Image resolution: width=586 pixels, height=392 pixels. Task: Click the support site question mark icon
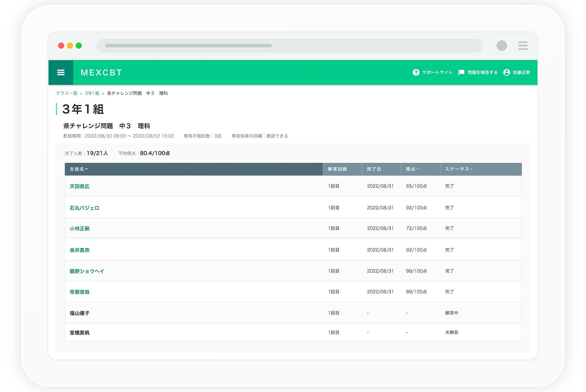click(x=416, y=72)
